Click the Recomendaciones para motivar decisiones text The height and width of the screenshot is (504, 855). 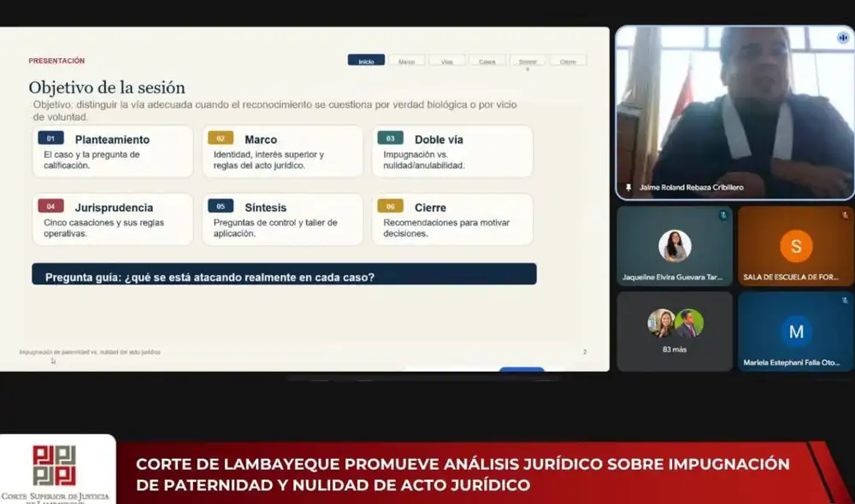pyautogui.click(x=446, y=228)
